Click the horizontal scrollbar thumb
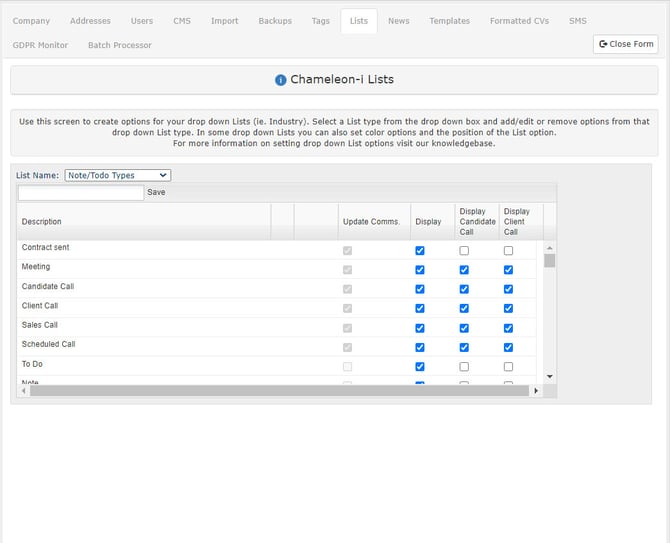Viewport: 670px width, 543px height. pyautogui.click(x=279, y=390)
